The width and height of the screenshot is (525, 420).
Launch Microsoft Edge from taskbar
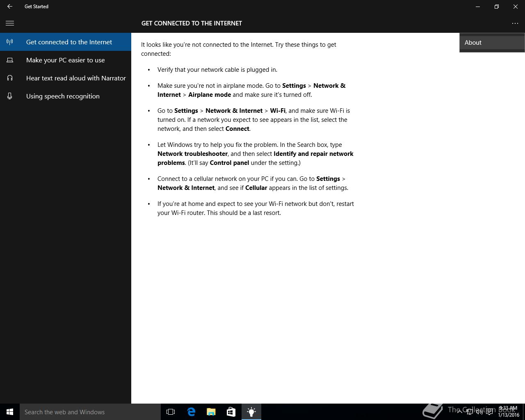click(191, 412)
